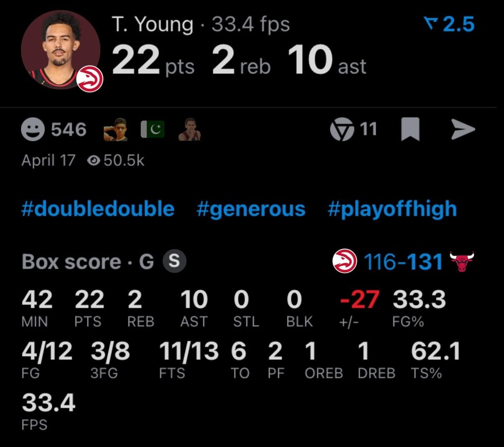The height and width of the screenshot is (447, 504).
Task: Open Trae Young's profile photo
Action: pyautogui.click(x=60, y=49)
